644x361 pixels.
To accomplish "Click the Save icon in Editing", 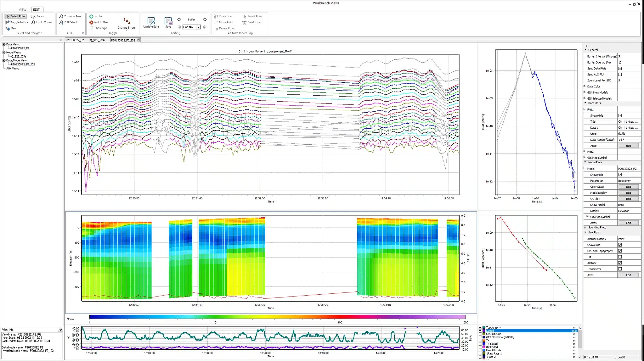I will [168, 23].
